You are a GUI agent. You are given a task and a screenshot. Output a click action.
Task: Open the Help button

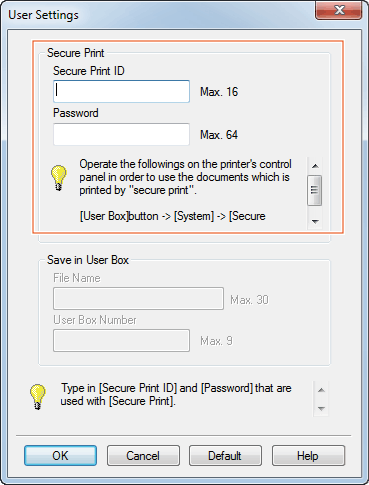tap(308, 456)
